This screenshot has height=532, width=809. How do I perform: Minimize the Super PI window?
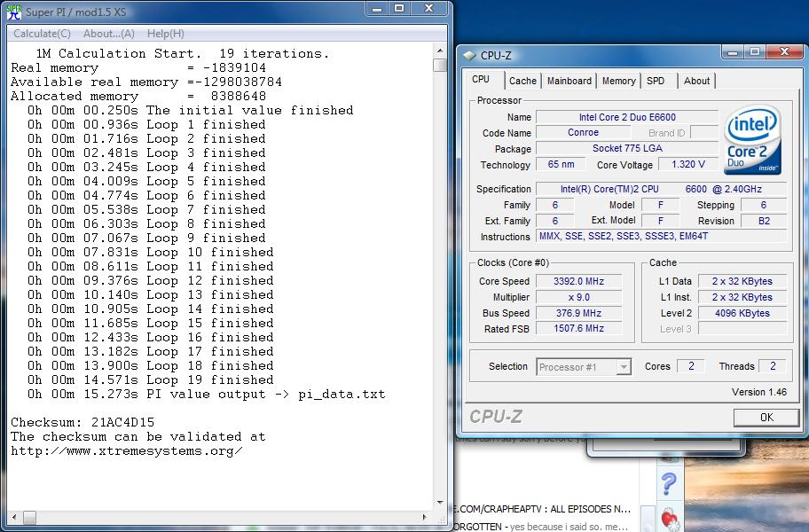[377, 9]
